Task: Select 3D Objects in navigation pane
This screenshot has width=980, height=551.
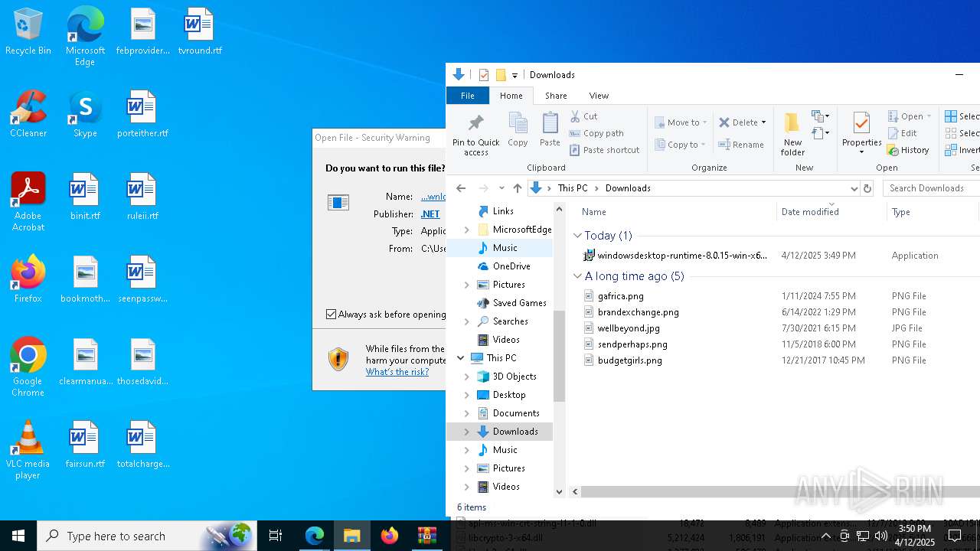Action: point(514,377)
